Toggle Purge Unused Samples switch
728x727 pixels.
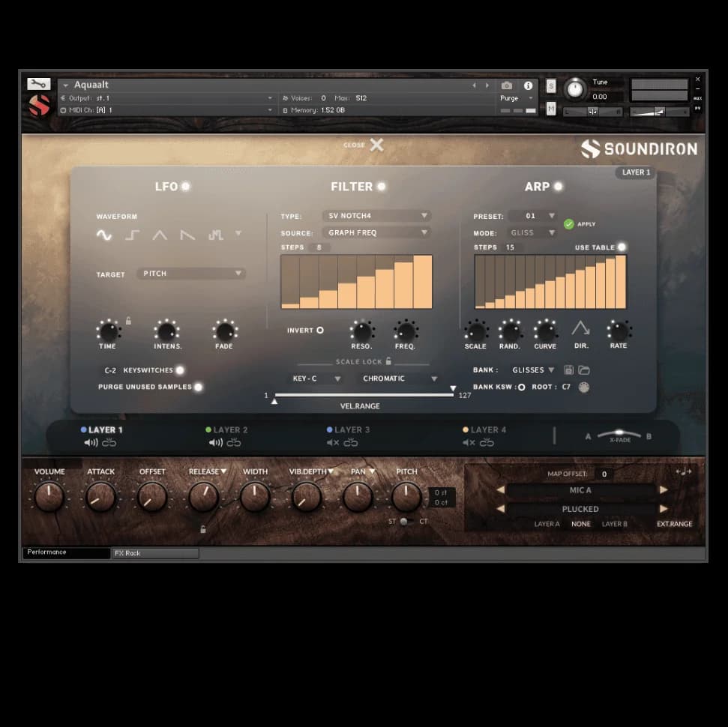click(199, 387)
